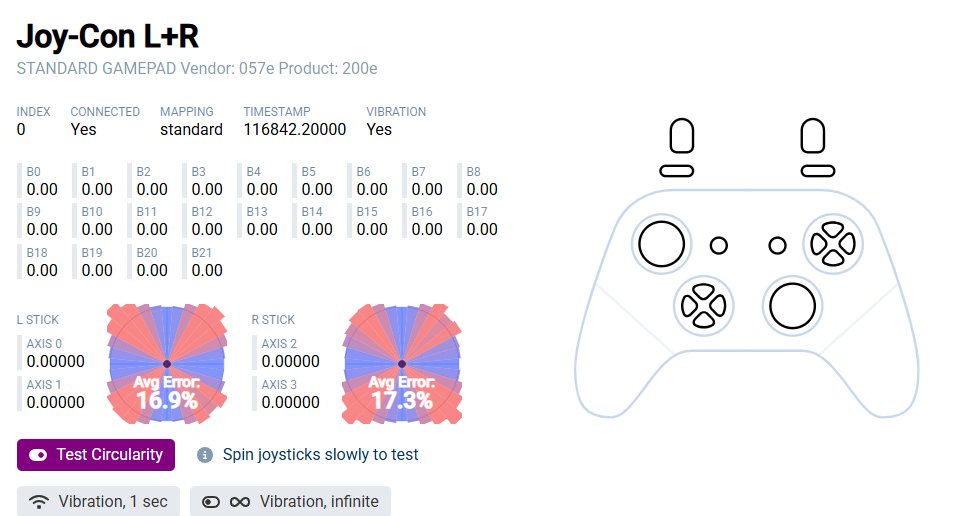Click the R Stick circularity chart

[402, 363]
